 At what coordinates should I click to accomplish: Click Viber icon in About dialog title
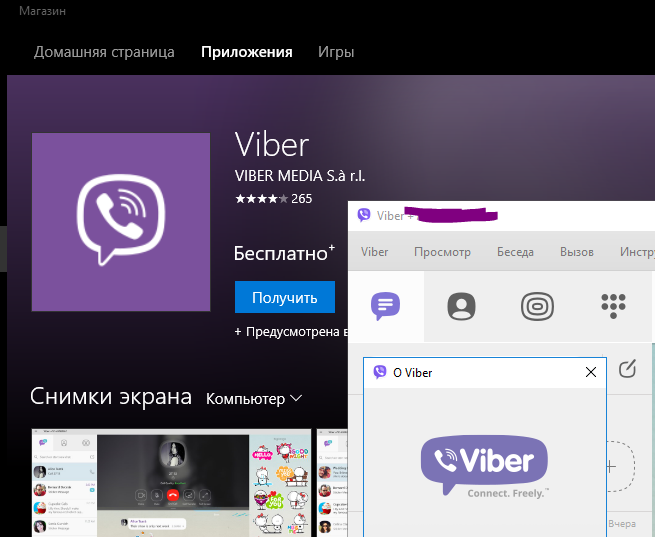click(x=380, y=372)
